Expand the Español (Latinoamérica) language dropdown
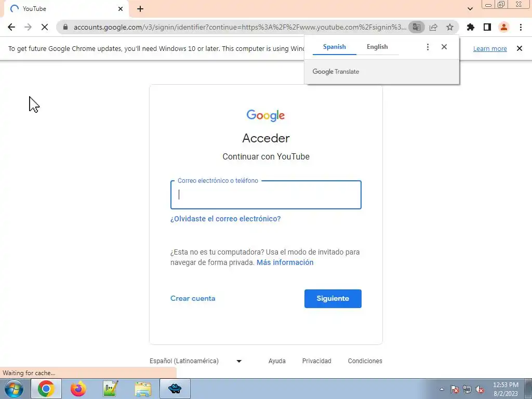The height and width of the screenshot is (399, 532). coord(196,361)
